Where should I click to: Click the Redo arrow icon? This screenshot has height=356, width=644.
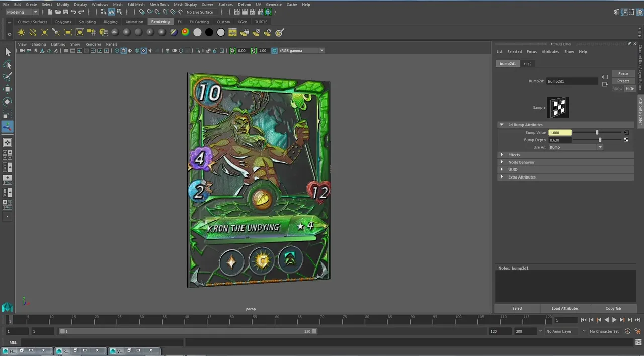[x=82, y=12]
